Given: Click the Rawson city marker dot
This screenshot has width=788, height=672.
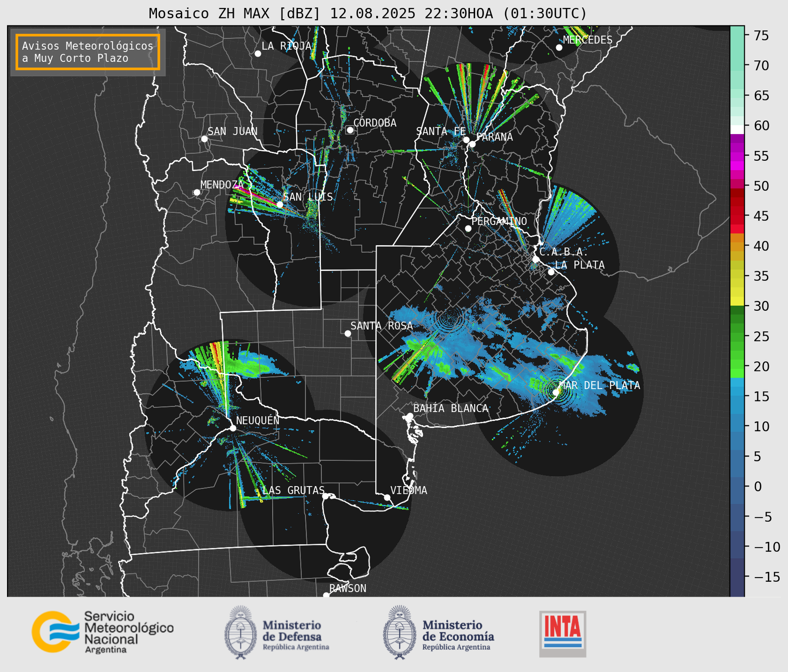Looking at the screenshot, I should [326, 595].
